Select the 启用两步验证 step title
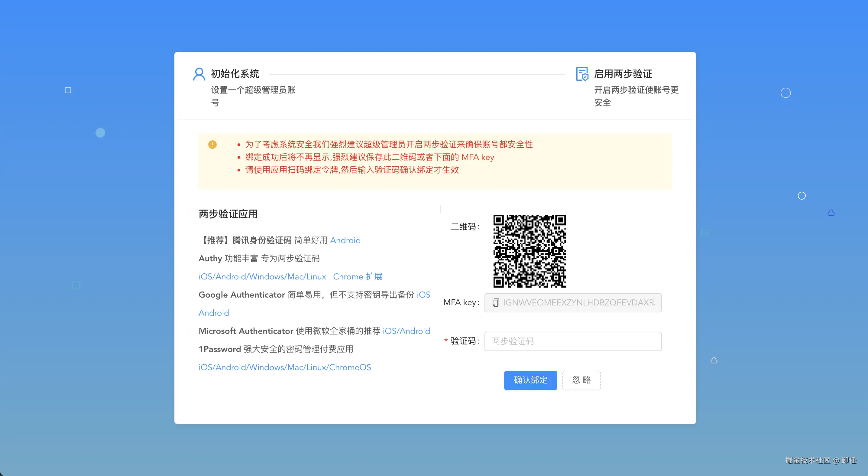Viewport: 868px width, 476px height. tap(623, 74)
